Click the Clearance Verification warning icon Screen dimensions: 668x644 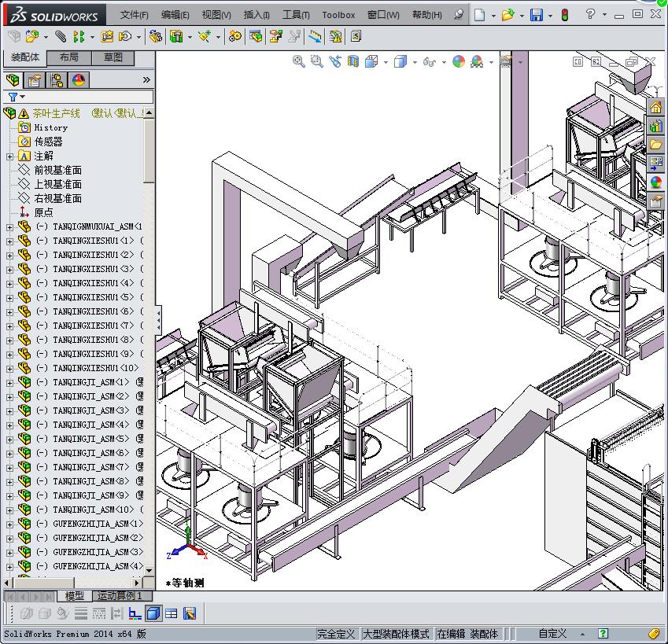tap(335, 37)
